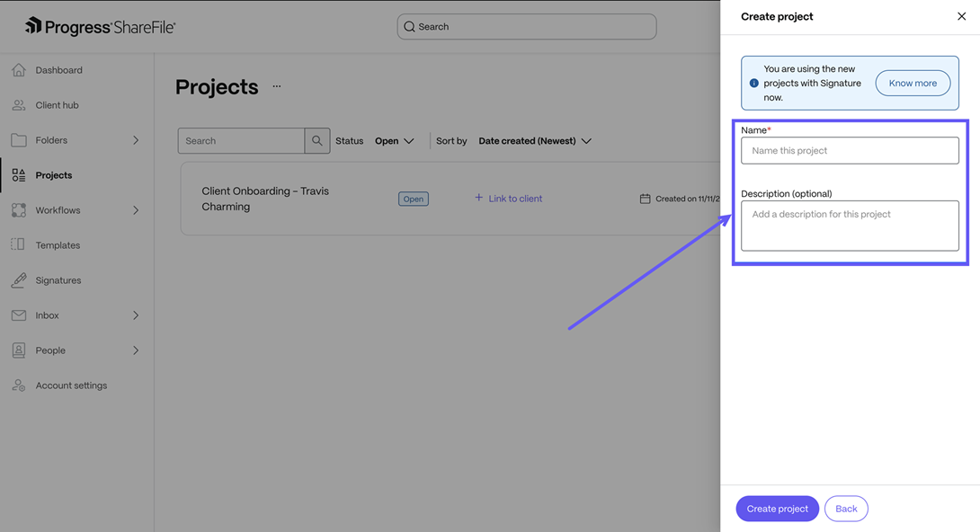Screen dimensions: 980x532
Task: Click the Name this project input field
Action: point(849,150)
